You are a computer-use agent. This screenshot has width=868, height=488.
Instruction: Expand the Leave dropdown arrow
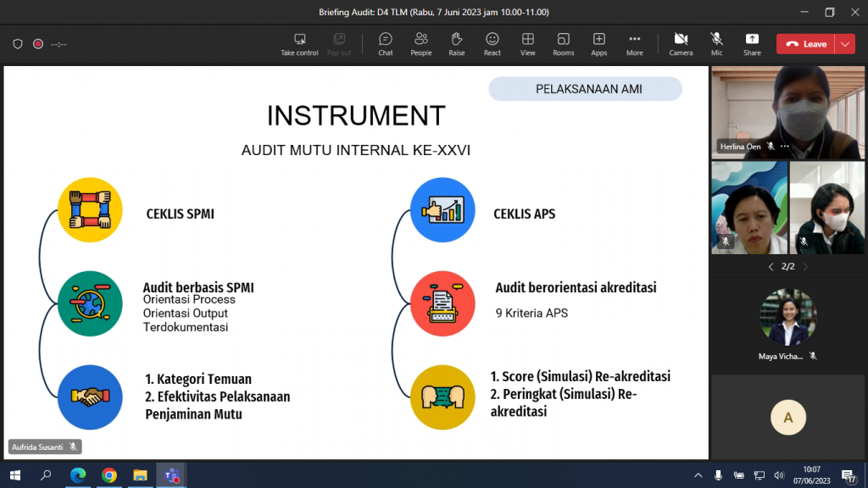(x=845, y=44)
